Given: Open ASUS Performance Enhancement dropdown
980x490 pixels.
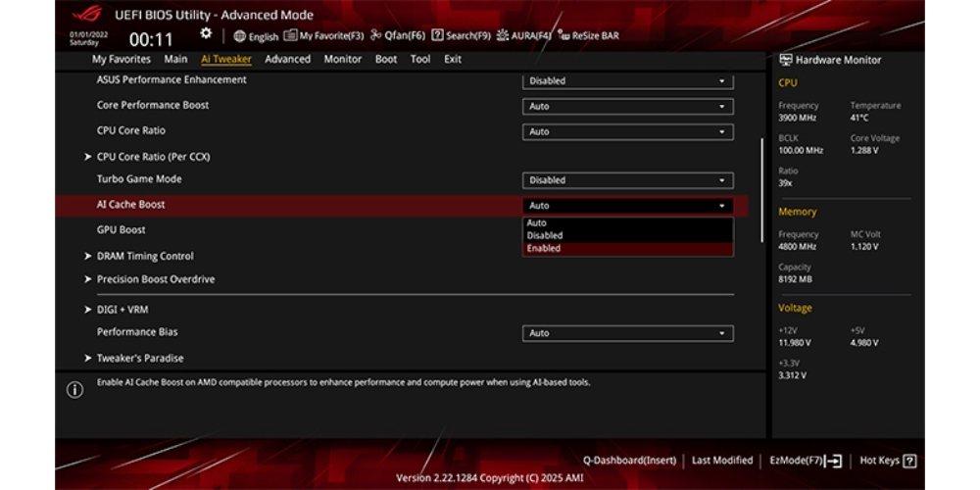Looking at the screenshot, I should pos(627,81).
